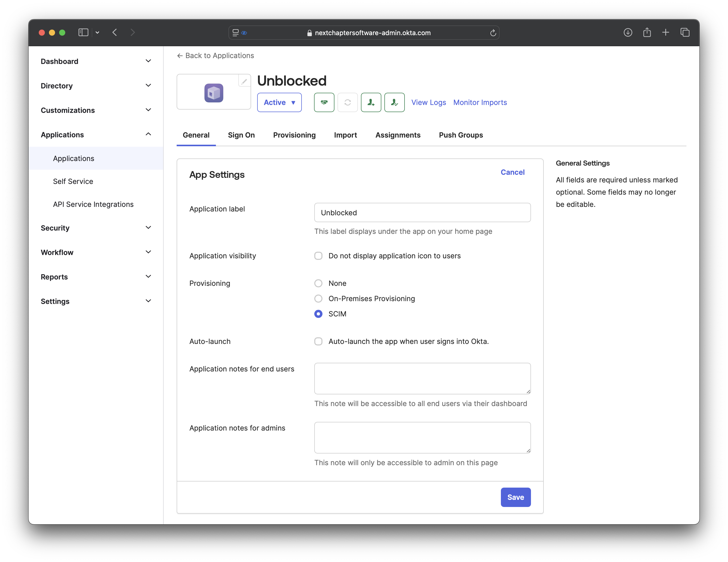Go back with the browser back arrow
728x562 pixels.
pyautogui.click(x=115, y=32)
